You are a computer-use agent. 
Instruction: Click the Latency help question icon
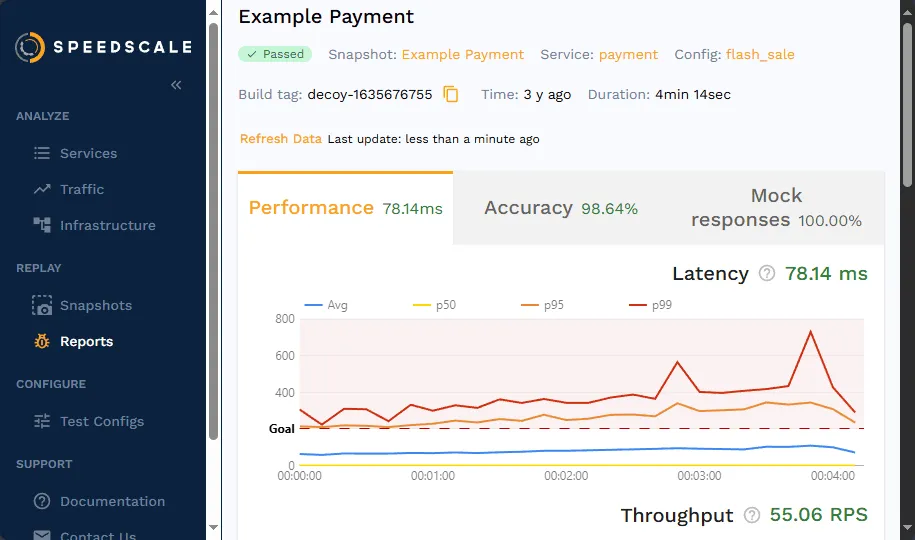click(x=767, y=273)
